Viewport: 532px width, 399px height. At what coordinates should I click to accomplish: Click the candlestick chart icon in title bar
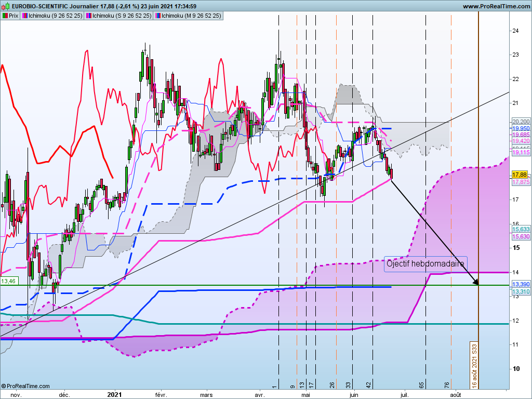point(6,6)
